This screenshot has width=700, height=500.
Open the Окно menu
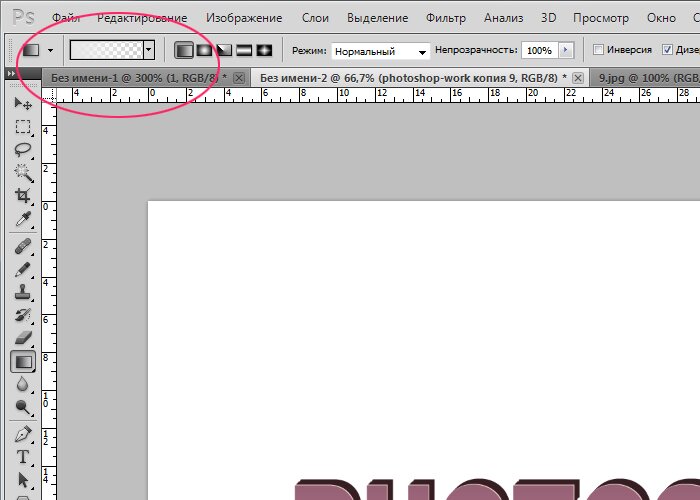point(661,18)
